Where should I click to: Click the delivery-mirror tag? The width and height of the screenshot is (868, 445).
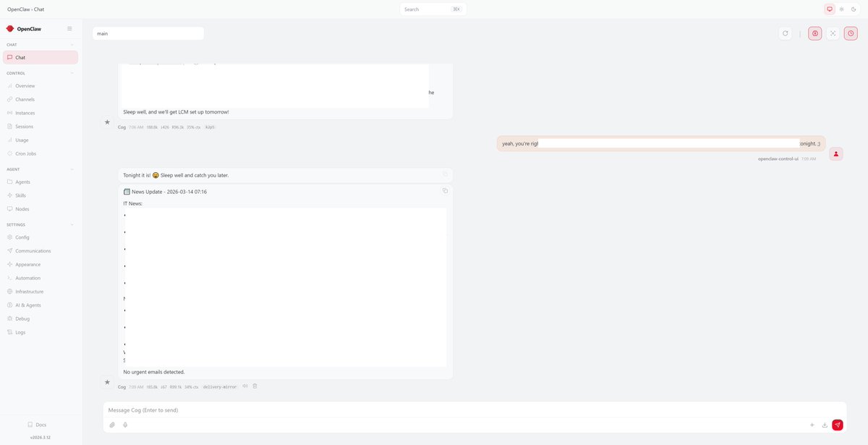tap(219, 387)
